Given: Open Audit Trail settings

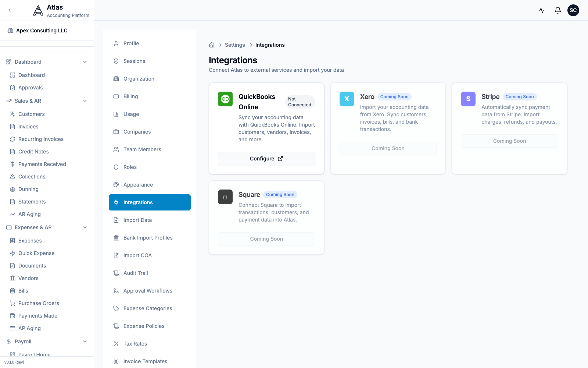Looking at the screenshot, I should pyautogui.click(x=150, y=273).
